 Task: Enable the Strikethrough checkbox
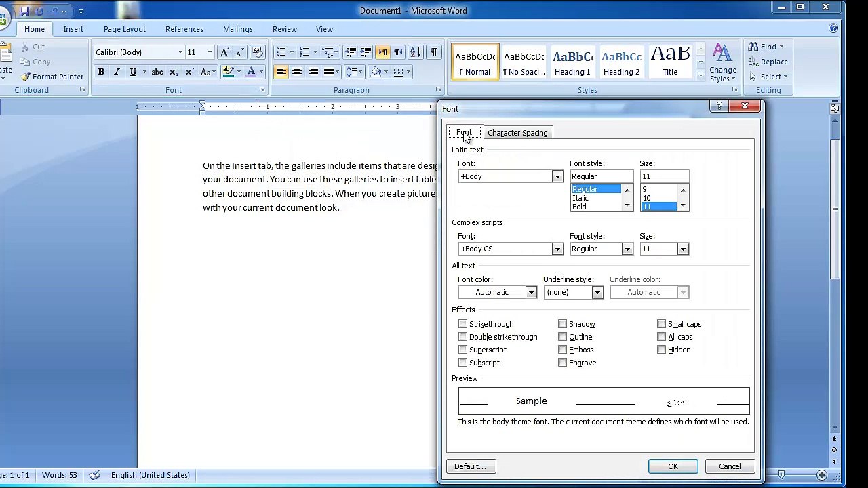pyautogui.click(x=463, y=324)
